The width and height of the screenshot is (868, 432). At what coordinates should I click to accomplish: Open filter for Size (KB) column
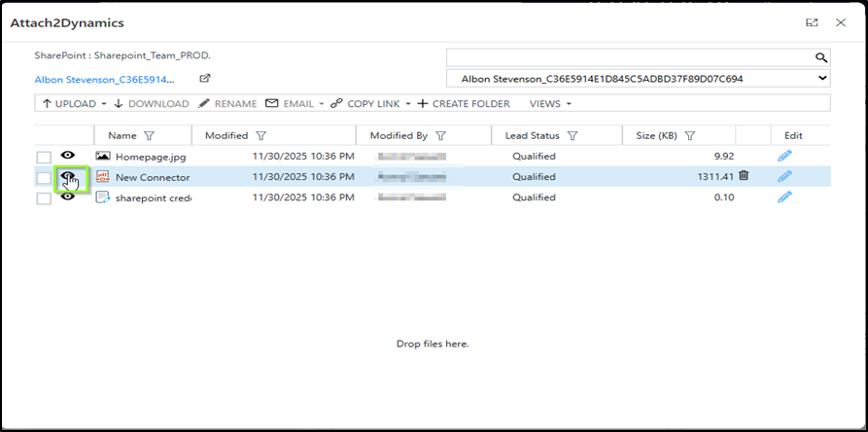pos(690,136)
